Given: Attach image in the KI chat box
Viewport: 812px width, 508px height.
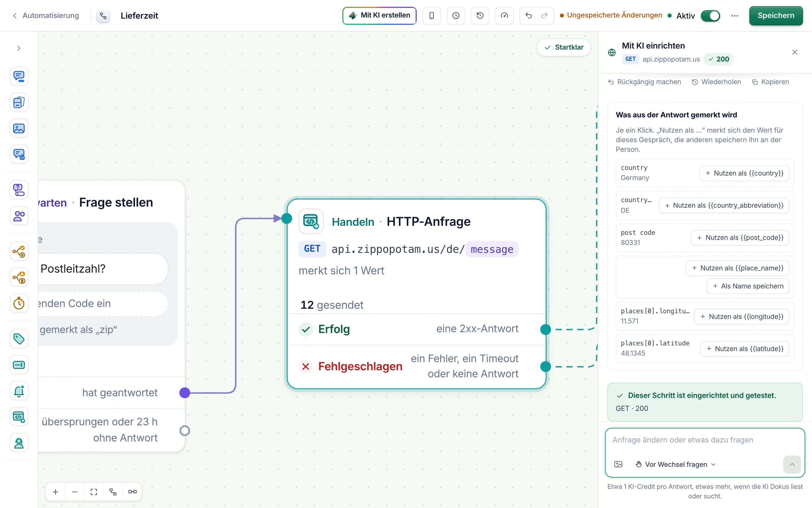Looking at the screenshot, I should pos(618,464).
